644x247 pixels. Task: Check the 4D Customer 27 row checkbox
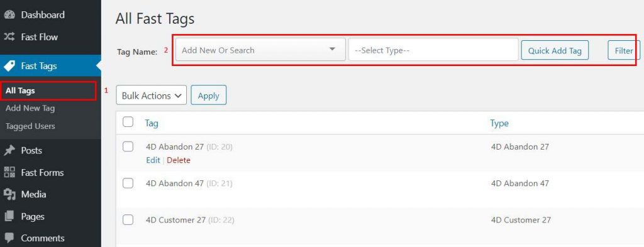coord(128,220)
